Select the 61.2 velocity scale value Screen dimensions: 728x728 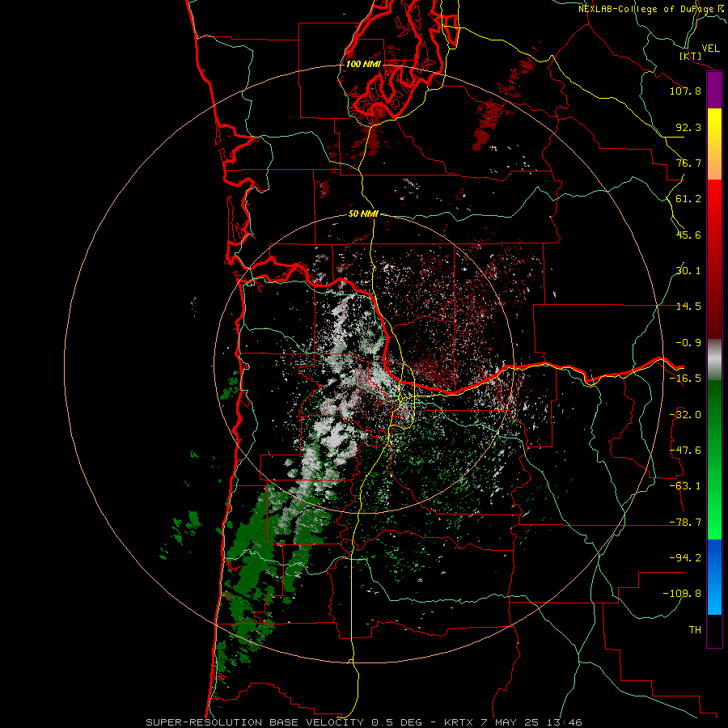pos(688,199)
